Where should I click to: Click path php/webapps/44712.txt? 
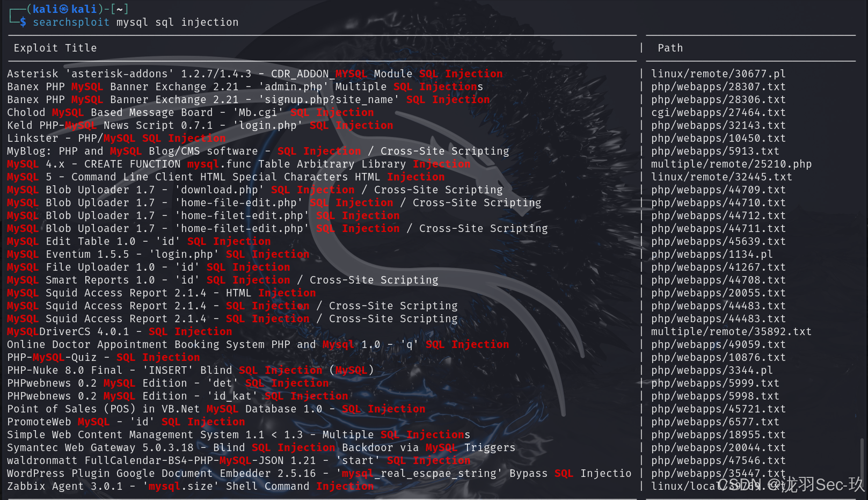[718, 215]
